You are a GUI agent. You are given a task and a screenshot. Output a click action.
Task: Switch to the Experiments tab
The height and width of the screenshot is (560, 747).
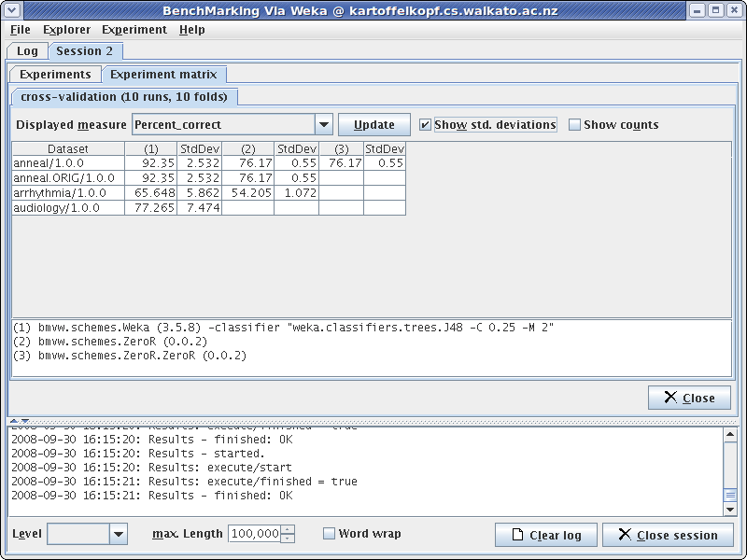[x=55, y=75]
